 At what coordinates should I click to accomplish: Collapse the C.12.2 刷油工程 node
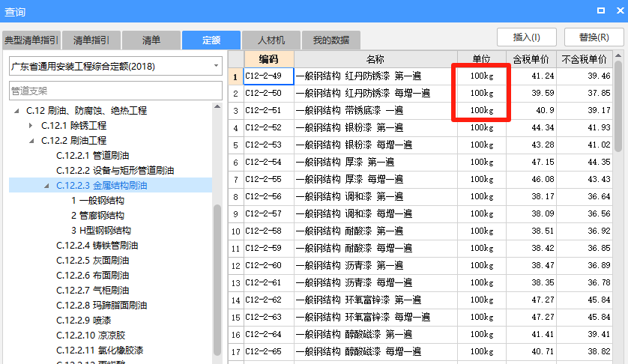point(31,141)
